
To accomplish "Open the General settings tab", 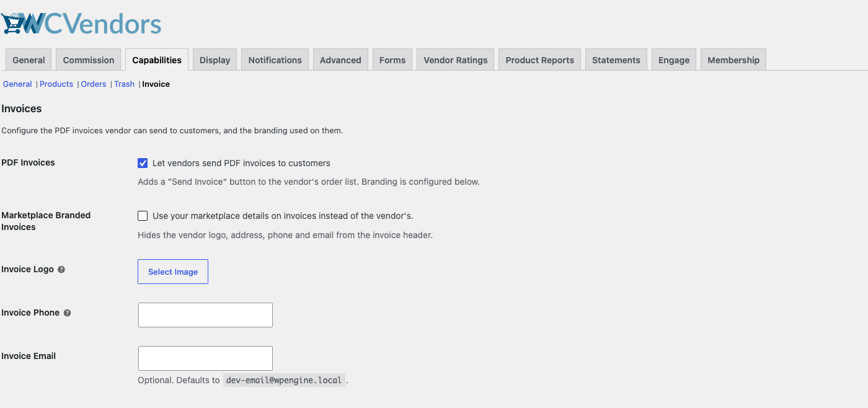I will click(29, 60).
